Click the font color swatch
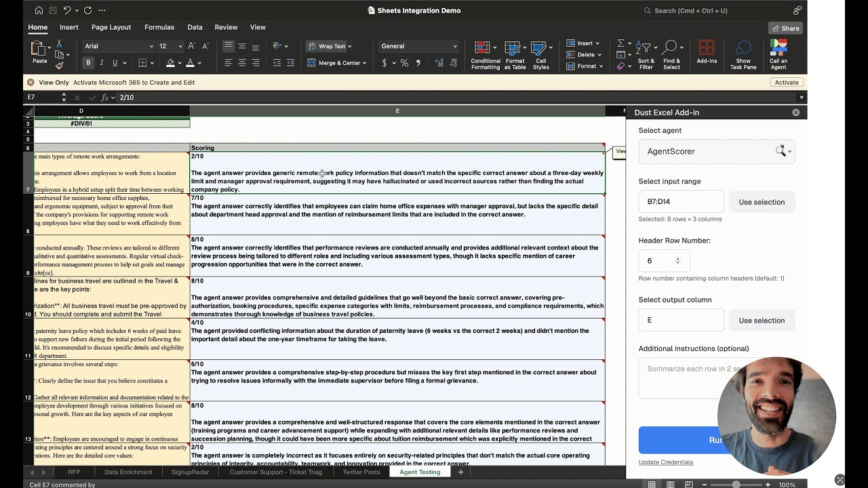Viewport: 868px width, 488px height. [190, 63]
